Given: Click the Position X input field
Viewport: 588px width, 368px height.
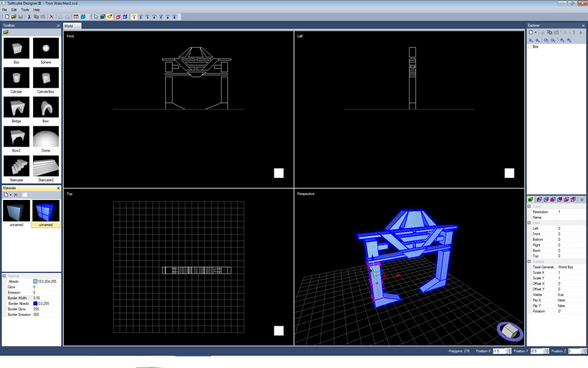Looking at the screenshot, I should (499, 351).
